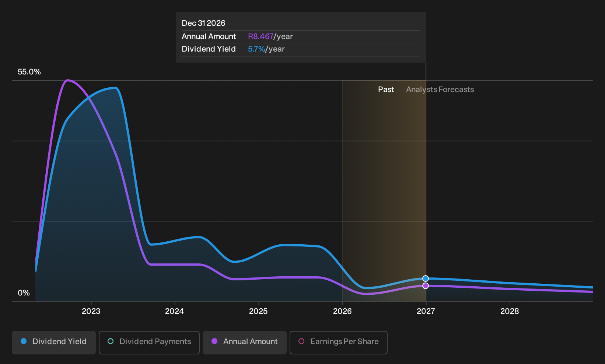Click the Past region label

[x=386, y=90]
